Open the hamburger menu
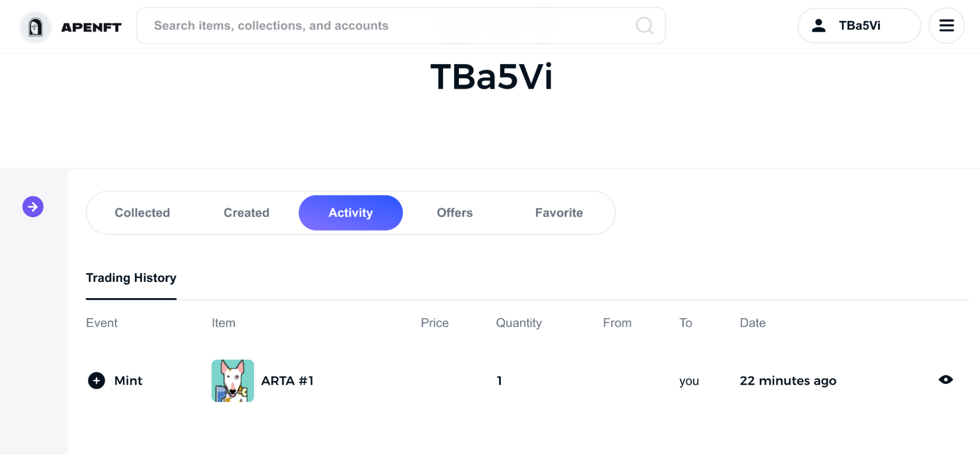 [946, 25]
